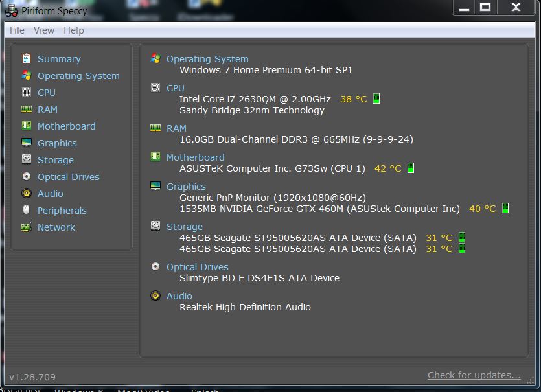Image resolution: width=541 pixels, height=392 pixels.
Task: Click the CPU chip icon in sidebar
Action: point(27,92)
